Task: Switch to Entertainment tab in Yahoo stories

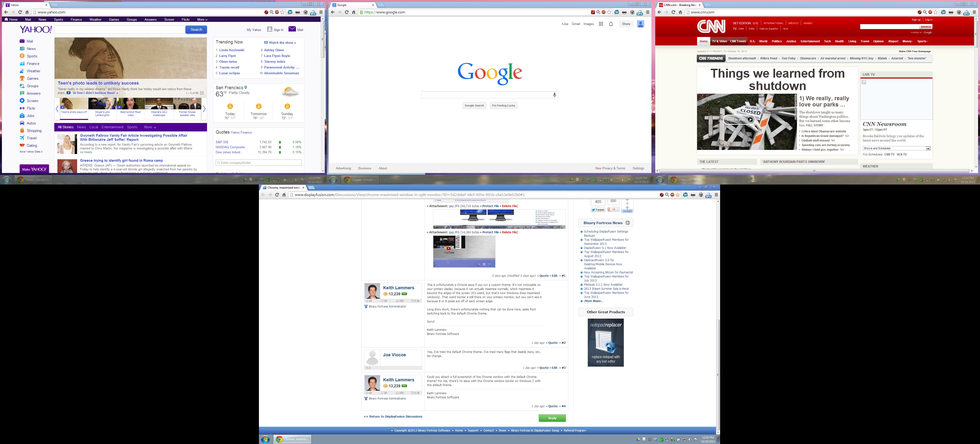Action: (x=112, y=127)
